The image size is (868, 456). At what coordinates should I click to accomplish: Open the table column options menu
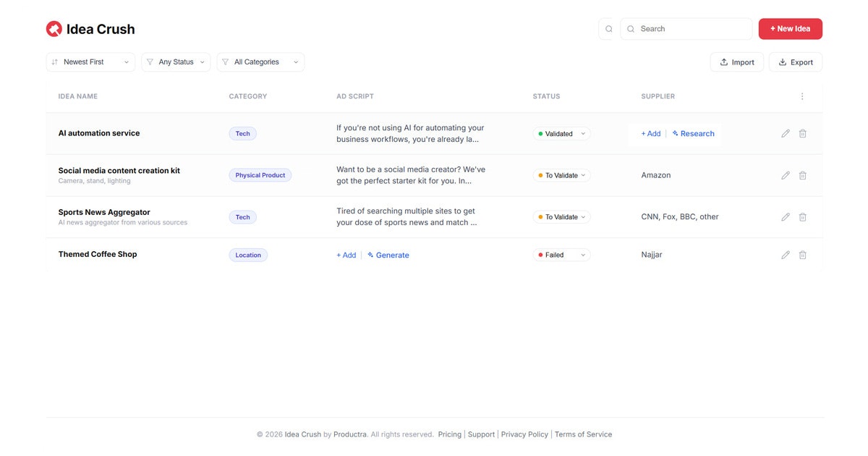click(802, 96)
